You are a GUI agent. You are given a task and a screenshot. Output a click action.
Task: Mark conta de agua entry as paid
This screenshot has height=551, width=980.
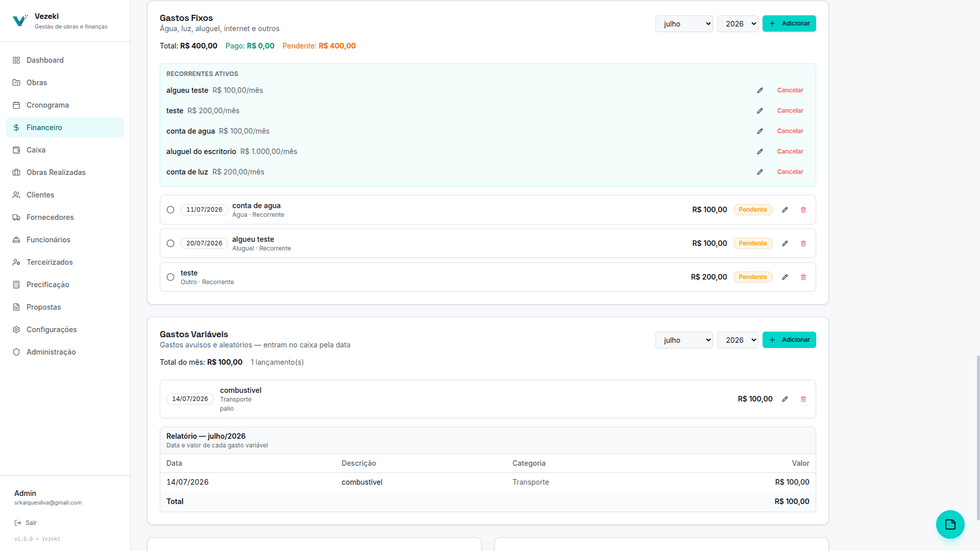click(170, 210)
